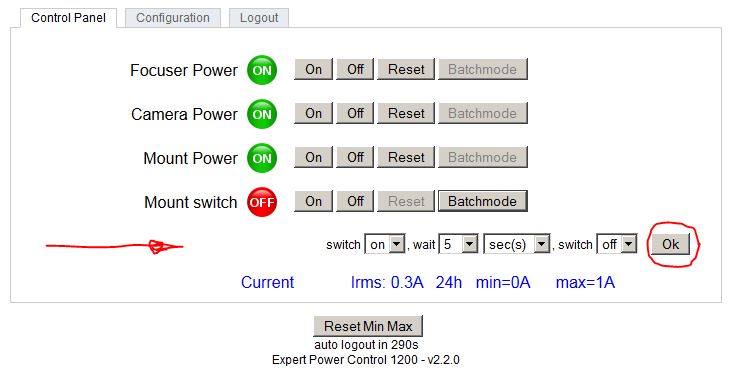Turn on Mount Power with On button
This screenshot has width=736, height=380.
[x=314, y=158]
